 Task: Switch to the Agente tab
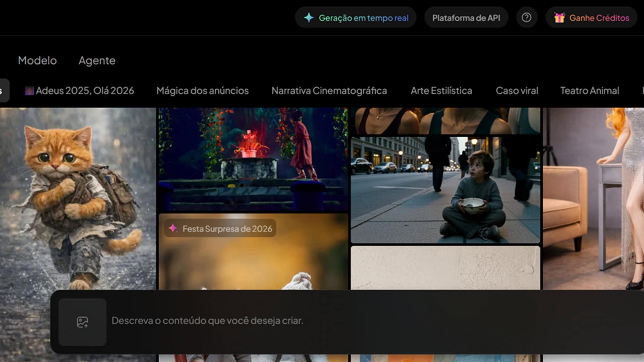[x=97, y=61]
